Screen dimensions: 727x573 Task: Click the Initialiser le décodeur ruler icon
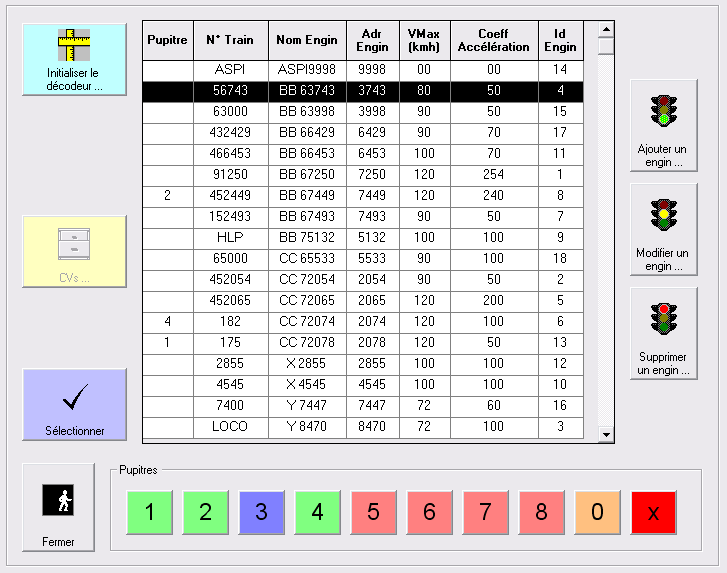pos(74,46)
